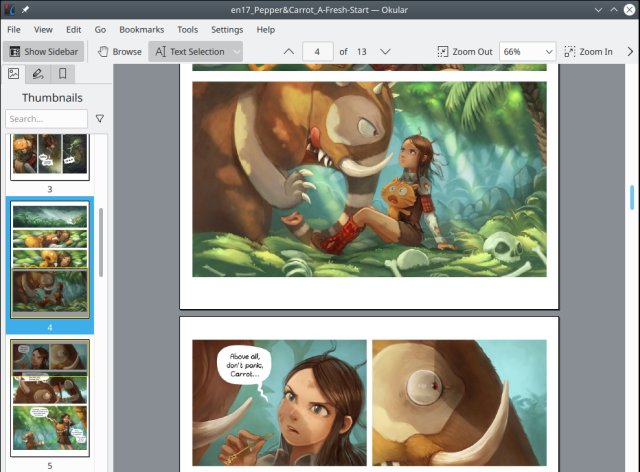
Task: Open the Text Selection tool dropdown arrow
Action: (x=237, y=52)
